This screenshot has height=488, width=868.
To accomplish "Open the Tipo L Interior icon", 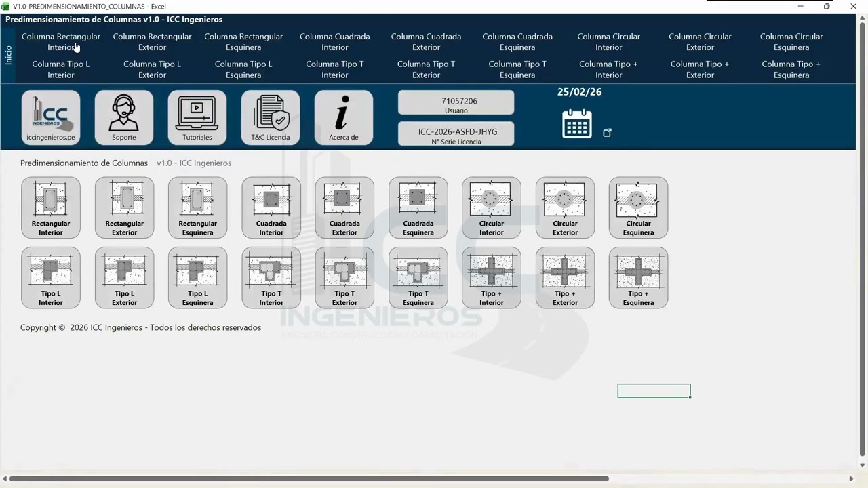I will click(51, 278).
